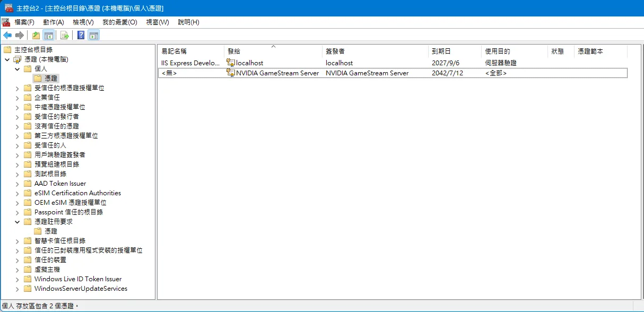Expand the AAD Token Issuer folder

click(18, 184)
